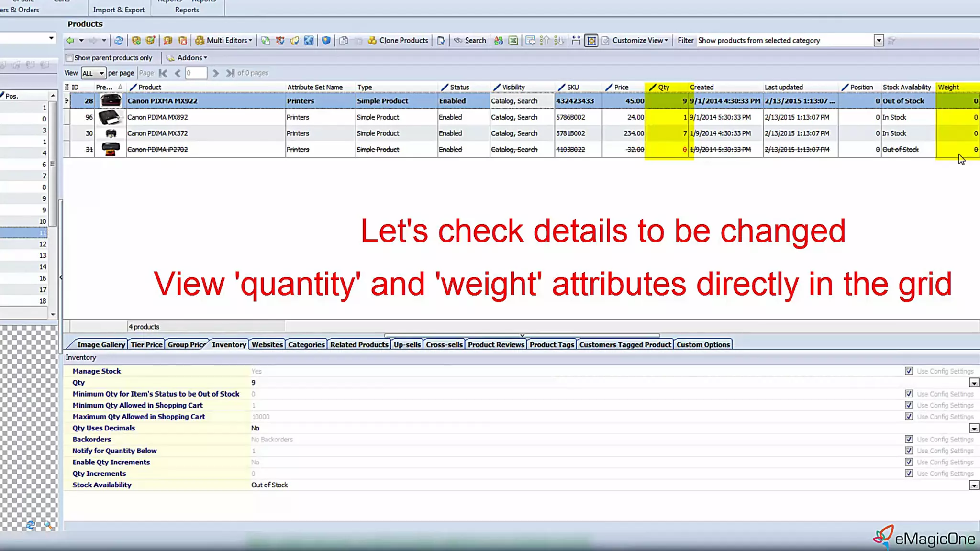980x551 pixels.
Task: Toggle Use Config Settings for Backorders
Action: tap(909, 439)
